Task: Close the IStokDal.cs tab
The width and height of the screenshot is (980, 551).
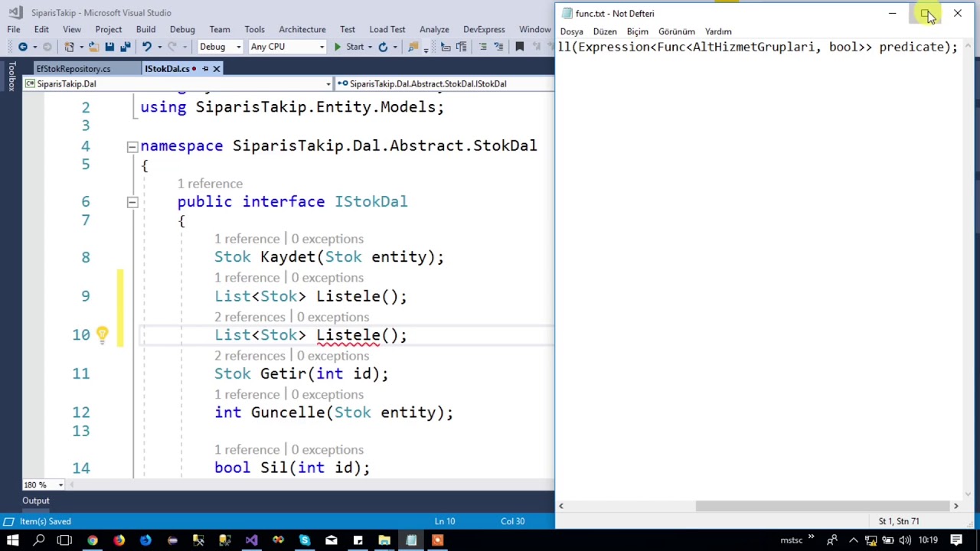Action: coord(216,69)
